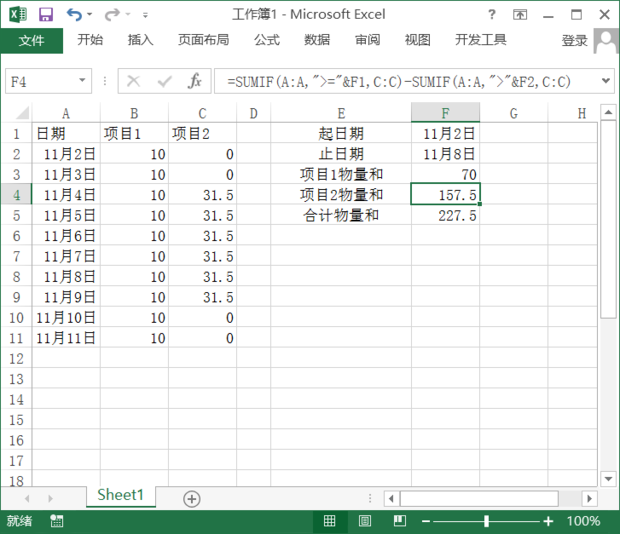Open the Insert Function fx dialog
The image size is (620, 534).
point(195,81)
